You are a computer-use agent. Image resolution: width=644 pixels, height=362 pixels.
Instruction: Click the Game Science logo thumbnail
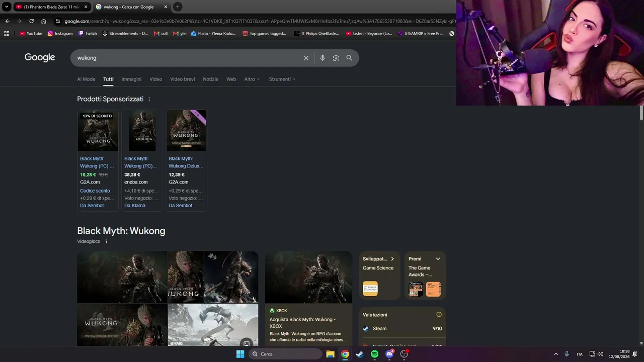[370, 289]
